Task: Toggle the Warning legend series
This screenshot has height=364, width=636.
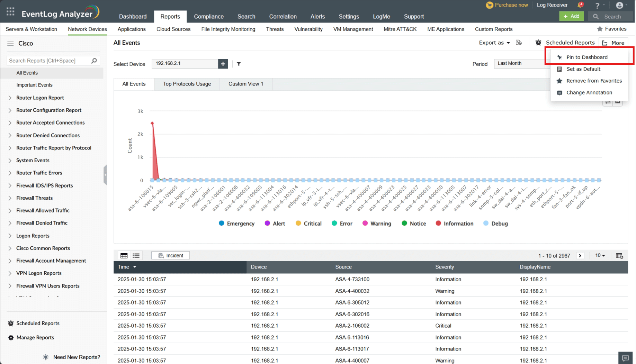Action: point(377,224)
